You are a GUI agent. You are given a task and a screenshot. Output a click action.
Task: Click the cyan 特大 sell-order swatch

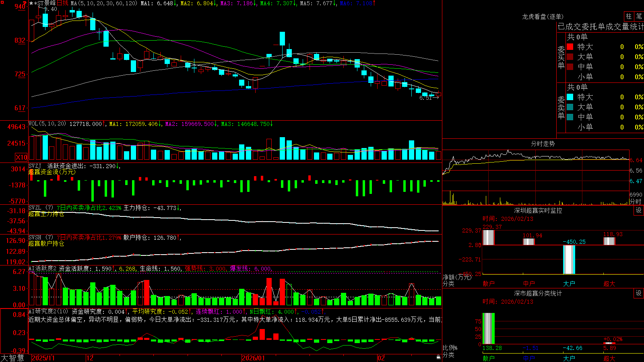(570, 97)
